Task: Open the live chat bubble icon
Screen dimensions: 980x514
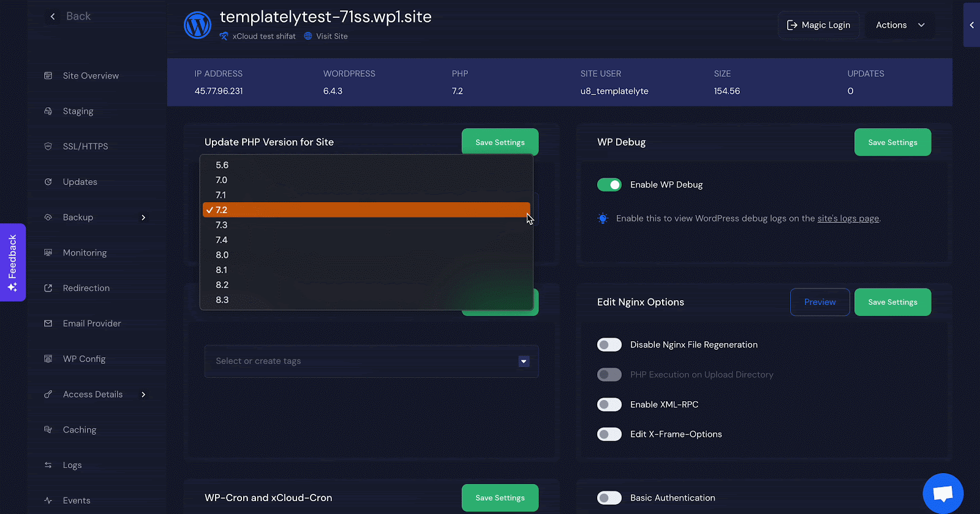Action: pos(943,493)
